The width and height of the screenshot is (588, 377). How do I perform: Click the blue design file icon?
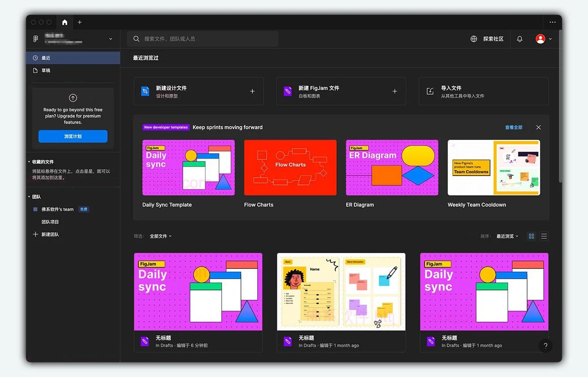[145, 91]
